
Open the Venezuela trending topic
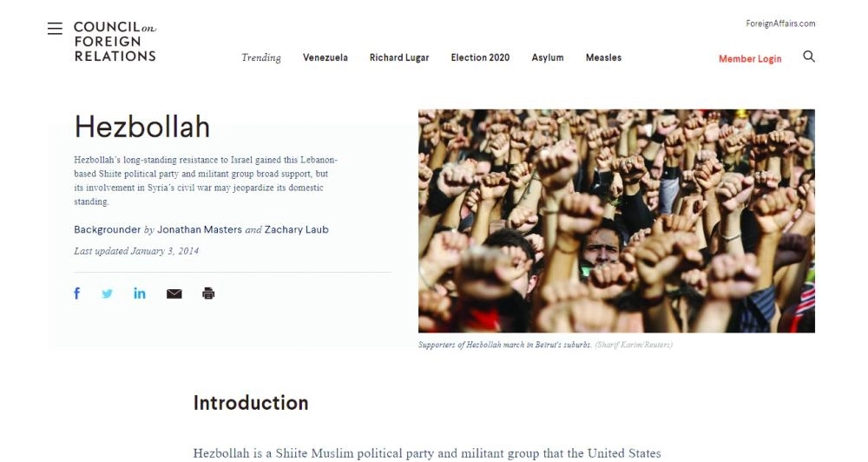pyautogui.click(x=325, y=58)
